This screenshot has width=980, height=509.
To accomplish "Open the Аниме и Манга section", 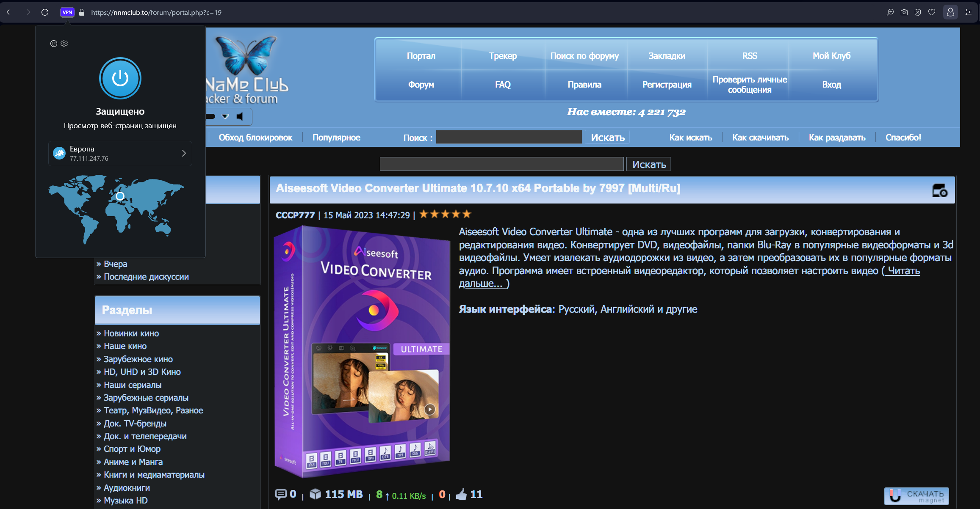I will pyautogui.click(x=133, y=462).
